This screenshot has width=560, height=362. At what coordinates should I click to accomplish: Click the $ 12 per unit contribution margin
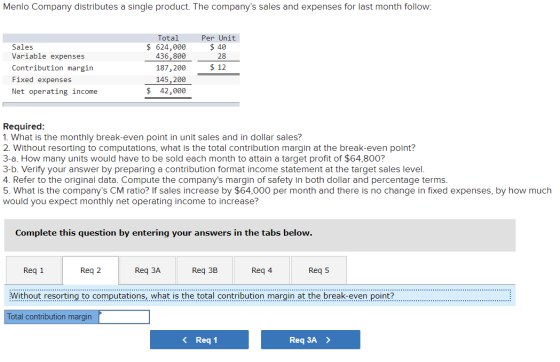(x=218, y=67)
